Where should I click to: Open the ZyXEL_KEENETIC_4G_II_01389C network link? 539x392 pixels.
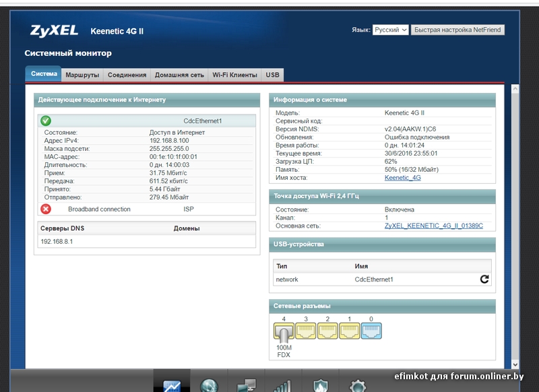pyautogui.click(x=434, y=226)
